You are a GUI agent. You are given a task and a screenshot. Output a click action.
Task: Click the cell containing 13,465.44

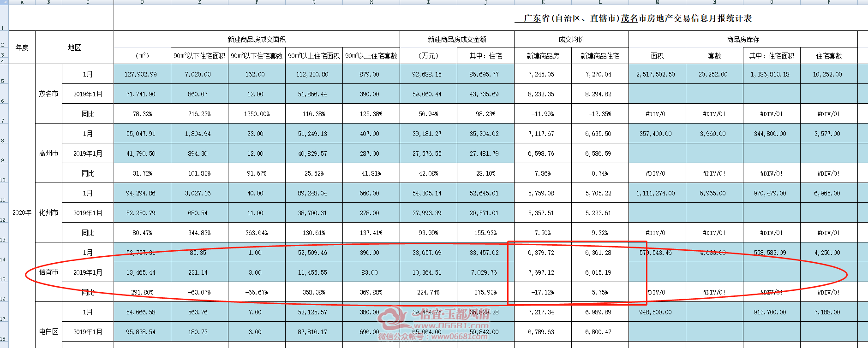(x=142, y=272)
